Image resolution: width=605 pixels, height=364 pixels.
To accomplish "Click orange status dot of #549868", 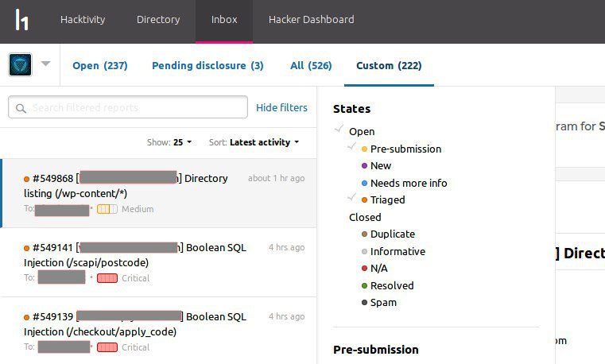I will (26, 179).
